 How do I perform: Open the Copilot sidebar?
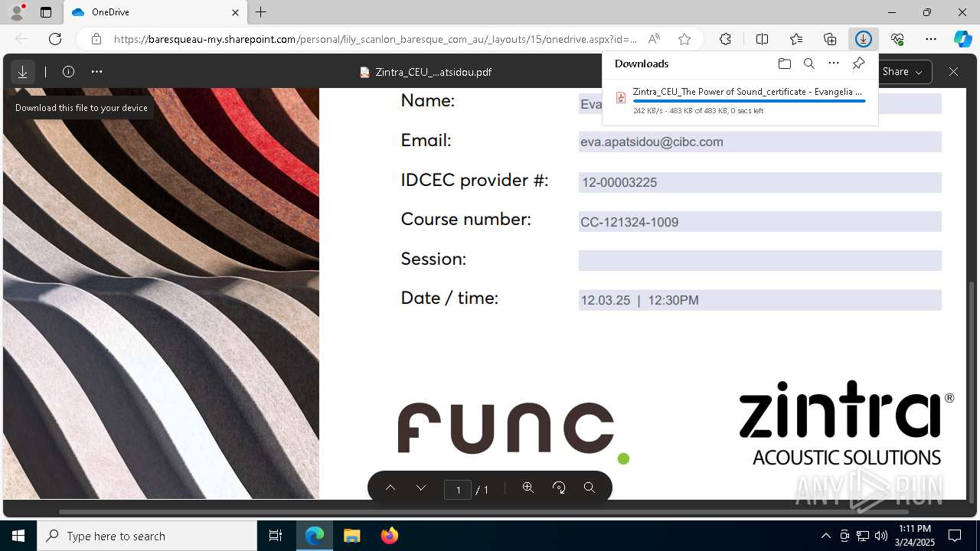[x=963, y=39]
